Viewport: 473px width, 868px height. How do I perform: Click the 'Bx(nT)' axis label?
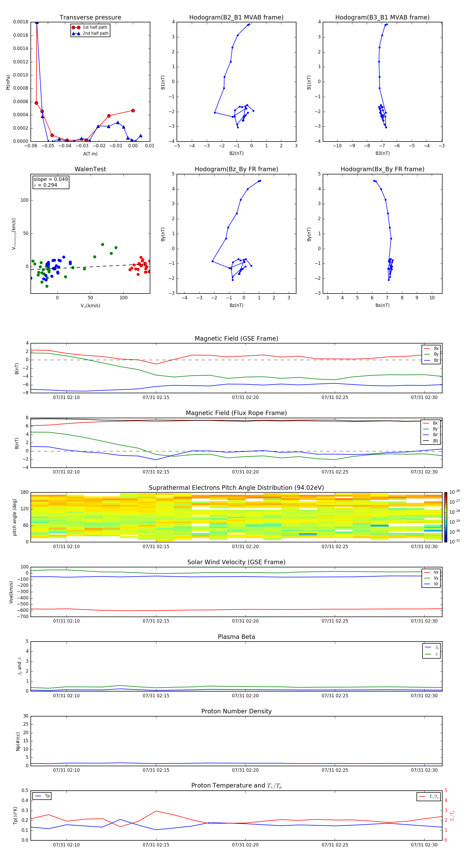coord(382,305)
